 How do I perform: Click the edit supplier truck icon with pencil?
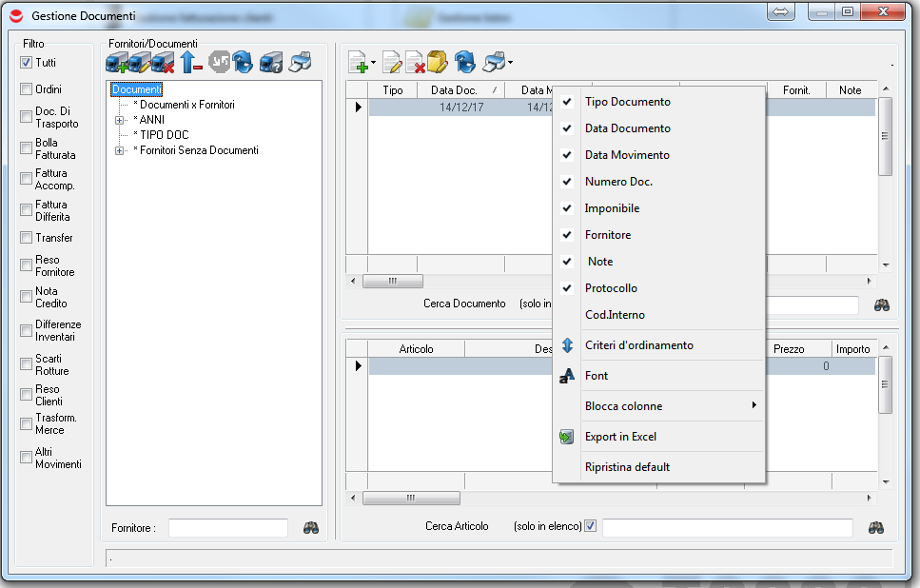(x=140, y=63)
